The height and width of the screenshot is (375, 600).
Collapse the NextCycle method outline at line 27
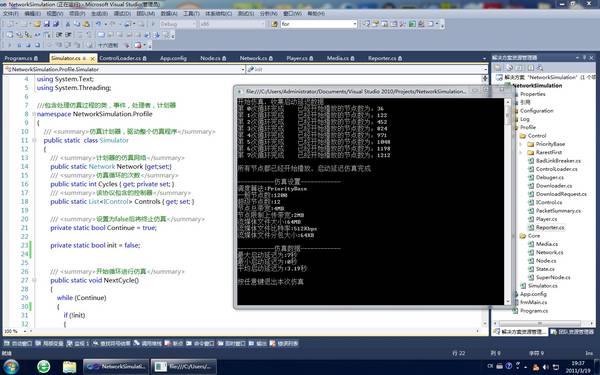coord(34,280)
